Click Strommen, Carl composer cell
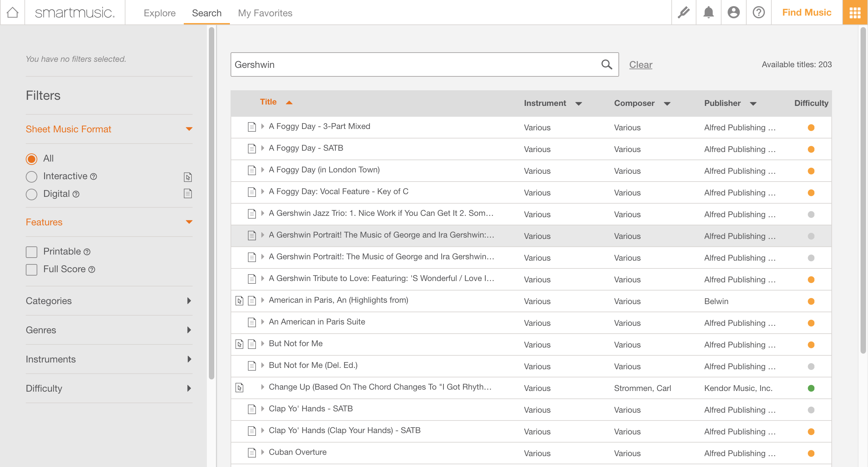 tap(643, 388)
